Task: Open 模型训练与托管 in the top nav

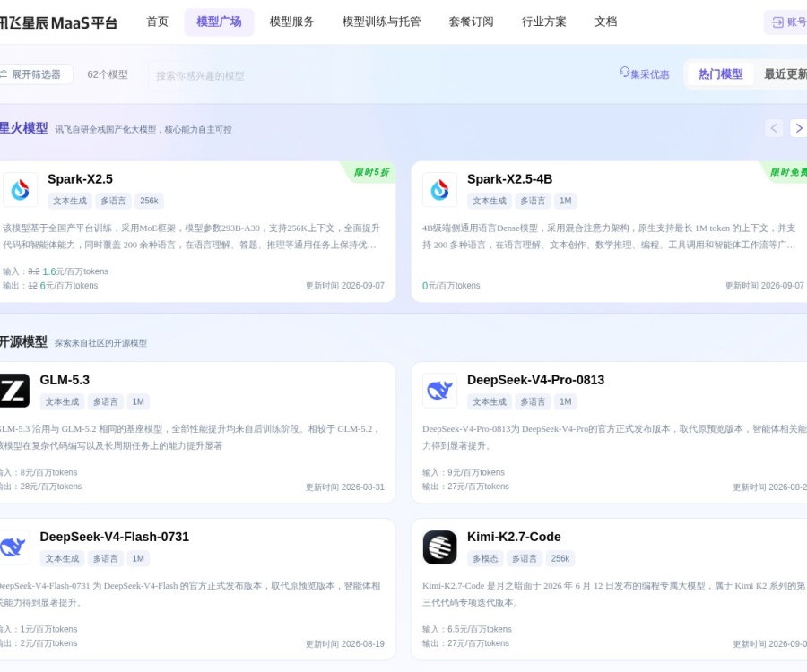Action: 381,22
